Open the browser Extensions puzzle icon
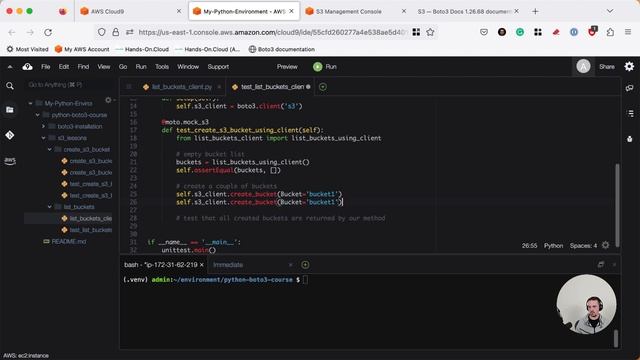640x360 pixels. click(610, 32)
